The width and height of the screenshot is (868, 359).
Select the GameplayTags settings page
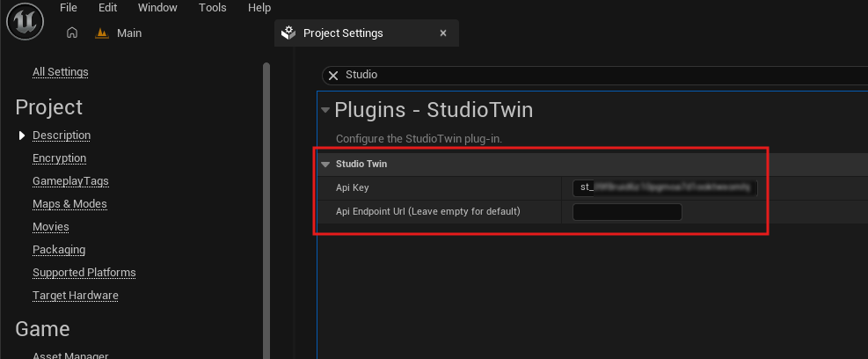tap(70, 181)
